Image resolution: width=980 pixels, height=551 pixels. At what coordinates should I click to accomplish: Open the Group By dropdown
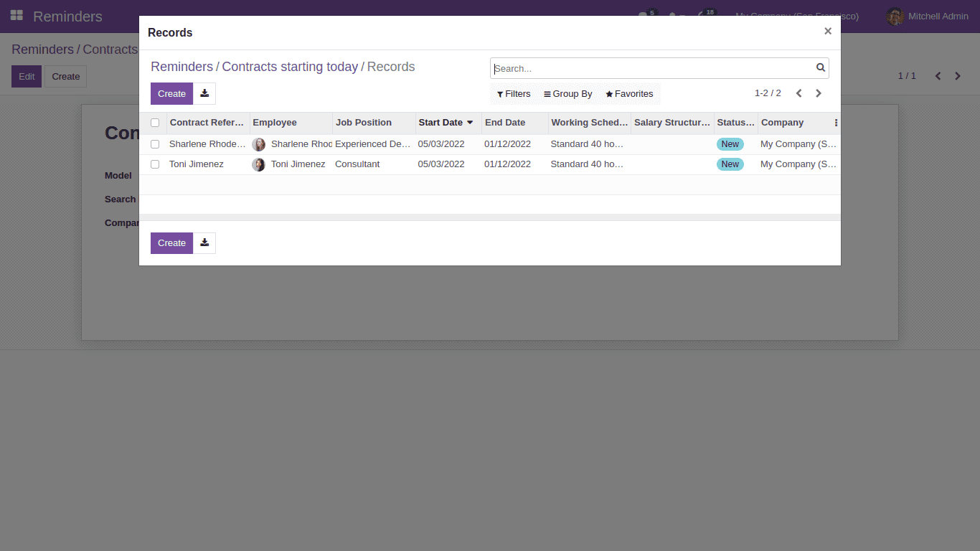click(x=567, y=93)
